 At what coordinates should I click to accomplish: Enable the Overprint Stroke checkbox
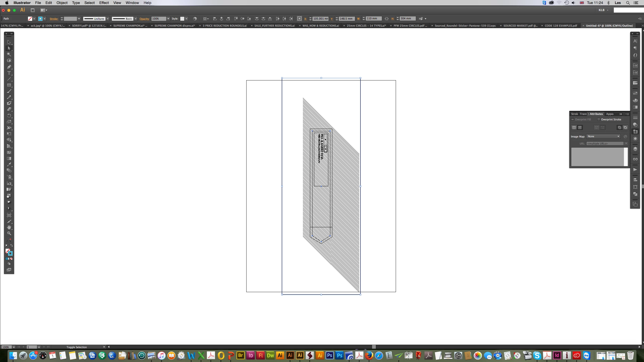tap(599, 119)
